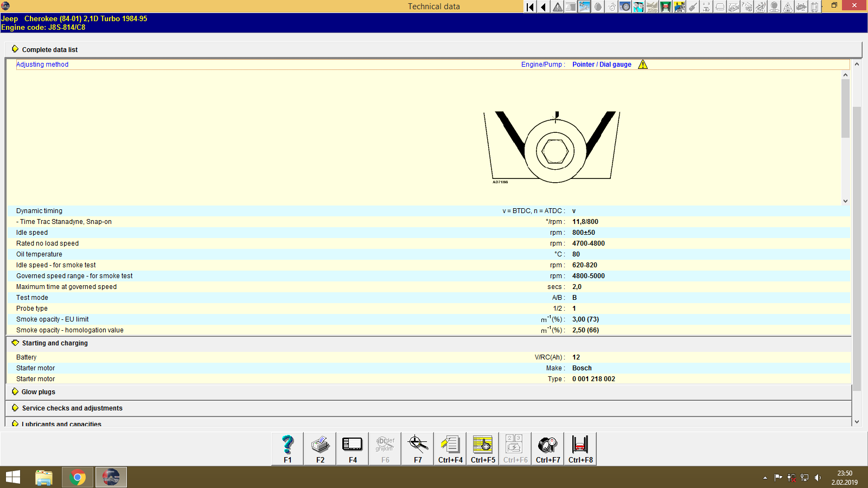
Task: Open the Pointer / Dial gauge link
Action: click(x=601, y=64)
